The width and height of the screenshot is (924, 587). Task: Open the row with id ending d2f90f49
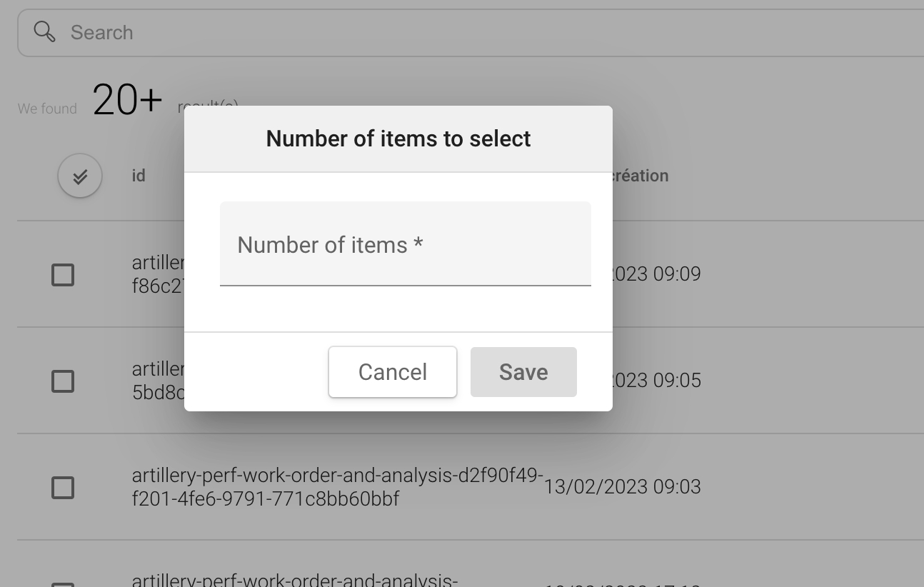[337, 486]
